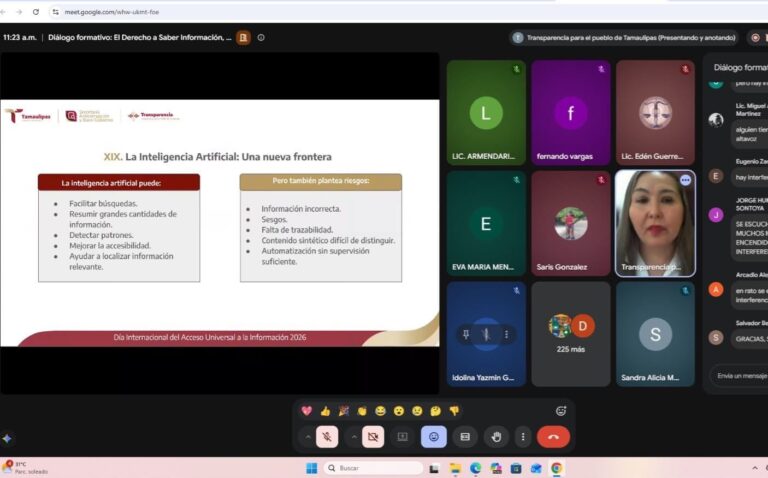Unmute the microphone in the call bar
This screenshot has height=478, width=768.
pos(327,436)
